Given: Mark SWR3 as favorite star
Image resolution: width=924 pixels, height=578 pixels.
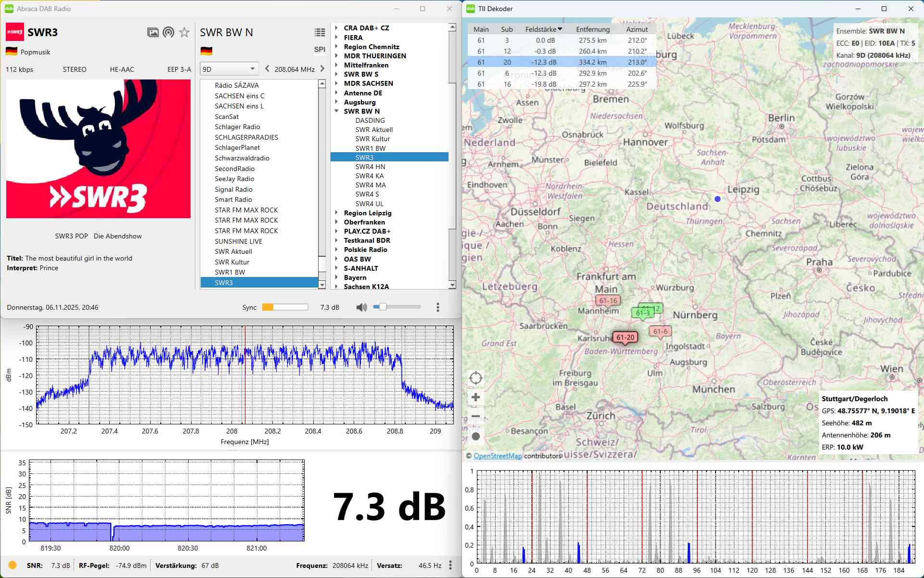Looking at the screenshot, I should (184, 32).
